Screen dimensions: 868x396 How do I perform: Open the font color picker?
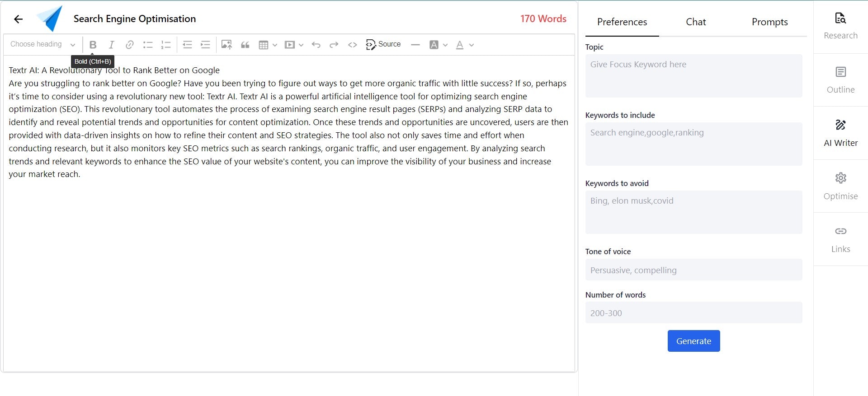tap(460, 45)
